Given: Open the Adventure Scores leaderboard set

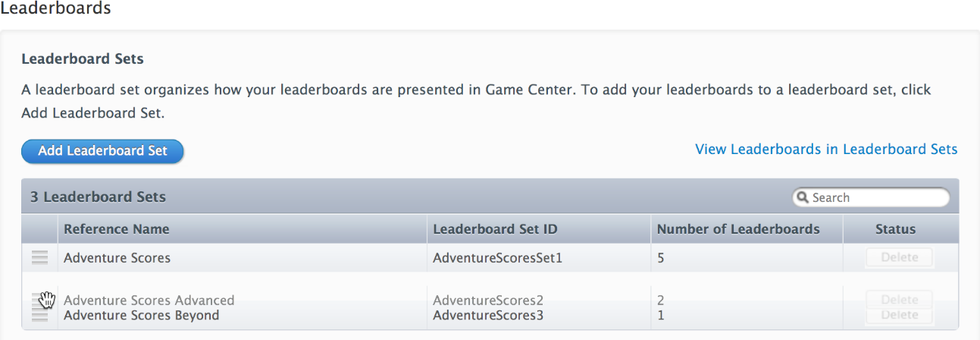Looking at the screenshot, I should (x=117, y=258).
